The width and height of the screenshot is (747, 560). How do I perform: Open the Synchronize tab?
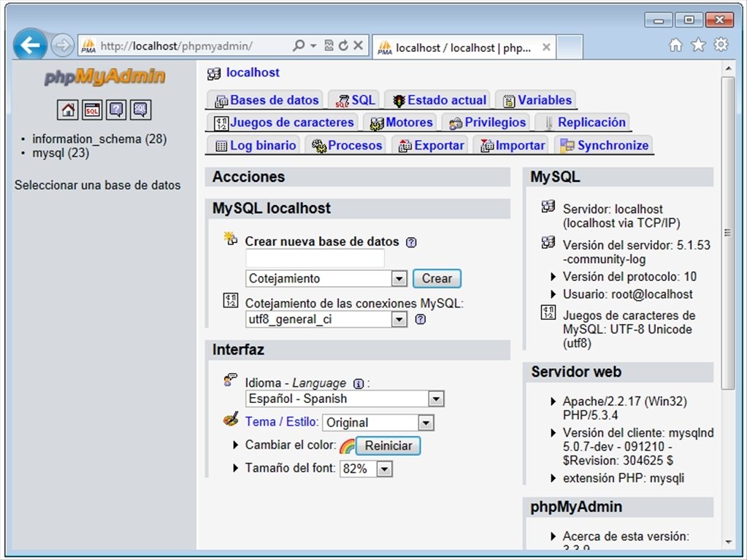click(603, 145)
